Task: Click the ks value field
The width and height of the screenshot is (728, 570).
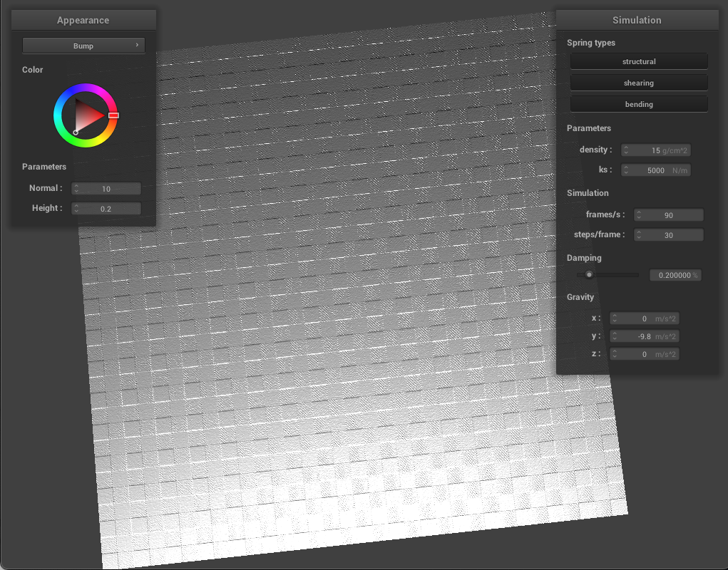Action: pos(655,170)
